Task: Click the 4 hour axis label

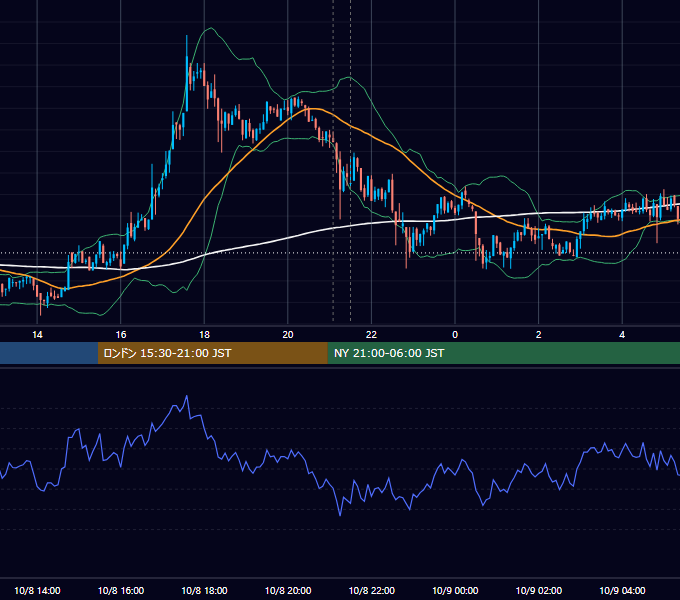Action: click(622, 335)
